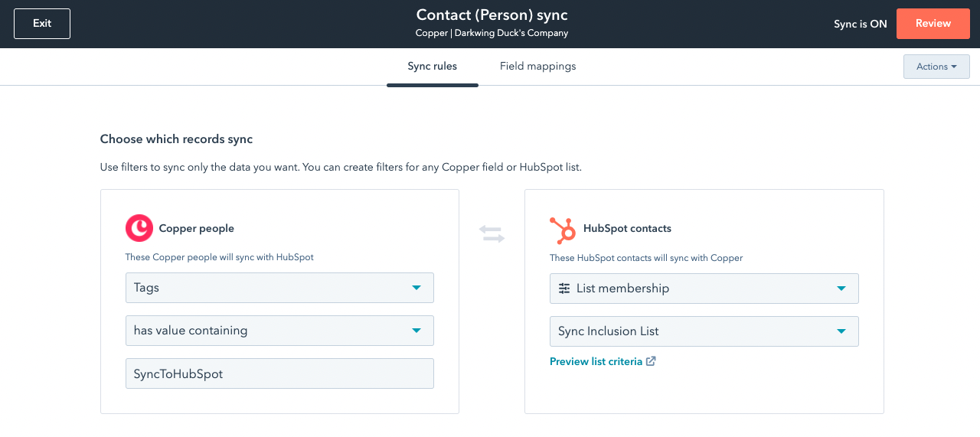Expand the 'has value containing' operator dropdown
This screenshot has width=980, height=437.
(x=279, y=331)
